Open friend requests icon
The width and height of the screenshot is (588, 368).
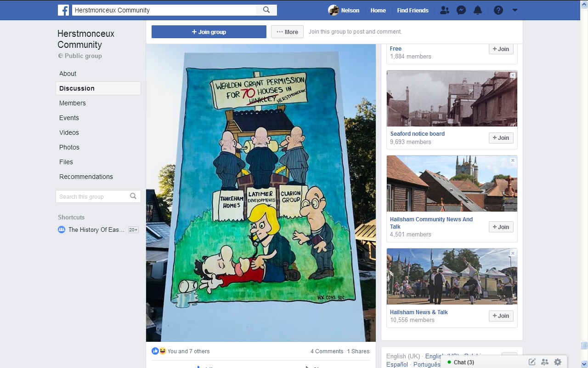(444, 10)
